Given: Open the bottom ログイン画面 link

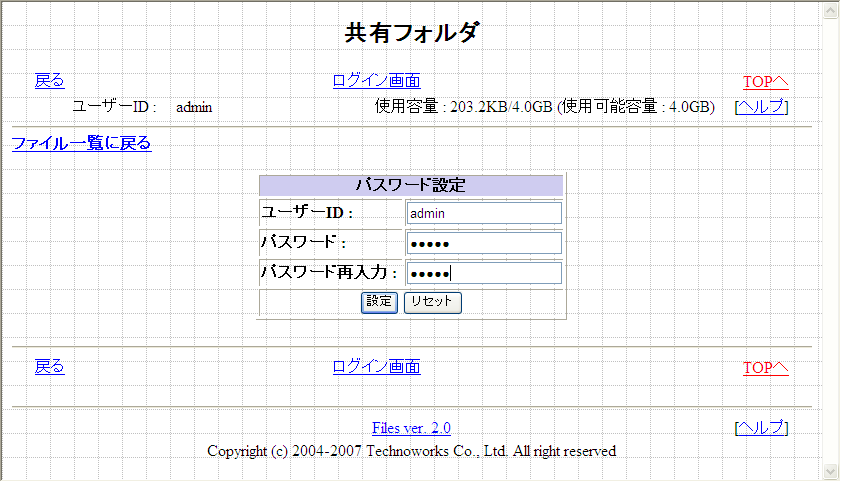Looking at the screenshot, I should (376, 367).
